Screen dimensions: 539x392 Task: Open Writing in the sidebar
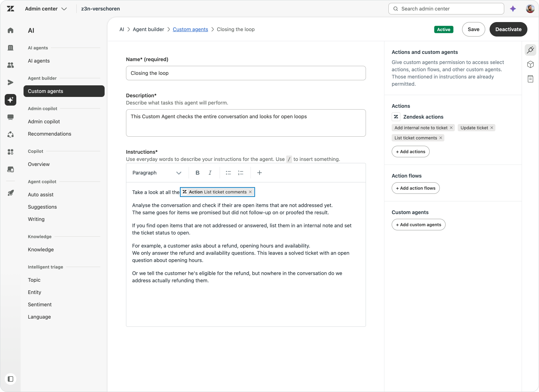tap(36, 219)
